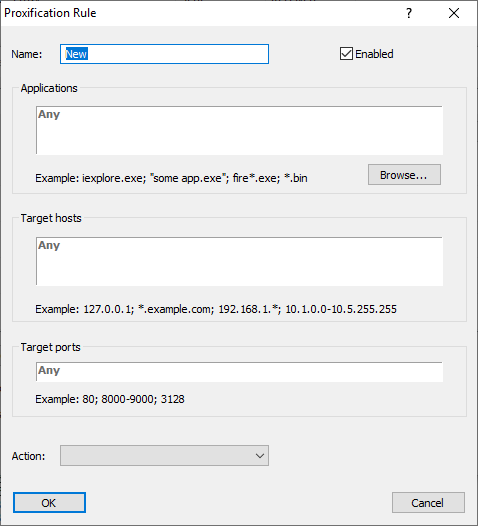This screenshot has height=526, width=478.
Task: Expand the Action dropdown list
Action: point(164,456)
